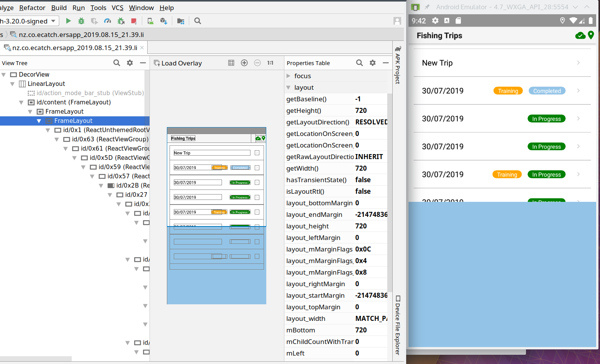The width and height of the screenshot is (600, 364).
Task: Zoom out the layout preview
Action: click(257, 63)
